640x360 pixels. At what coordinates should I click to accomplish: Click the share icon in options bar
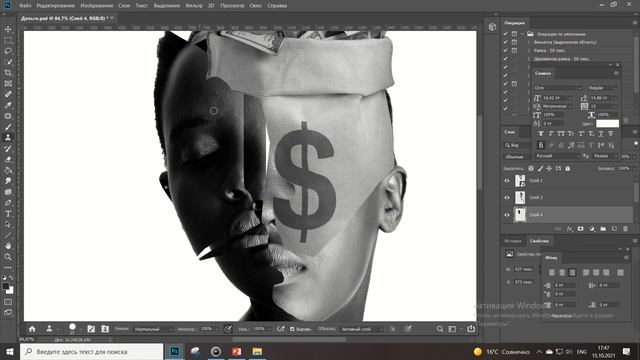(x=471, y=329)
